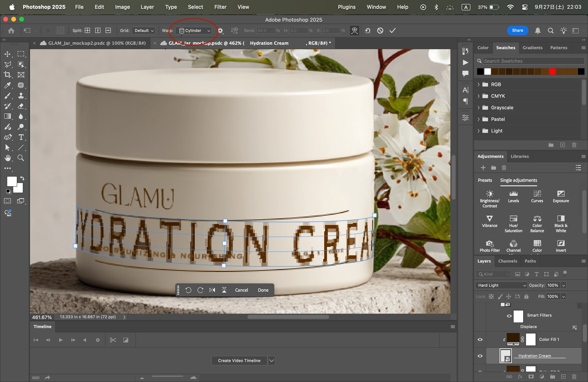The width and height of the screenshot is (588, 382).
Task: Select the Type tool
Action: coord(21,137)
